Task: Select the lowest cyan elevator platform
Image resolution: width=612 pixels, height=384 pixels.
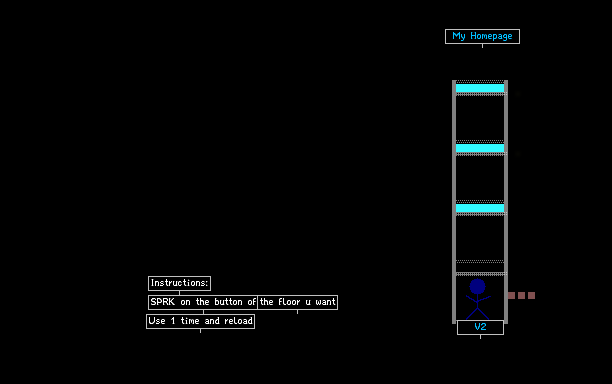Action: click(x=480, y=208)
